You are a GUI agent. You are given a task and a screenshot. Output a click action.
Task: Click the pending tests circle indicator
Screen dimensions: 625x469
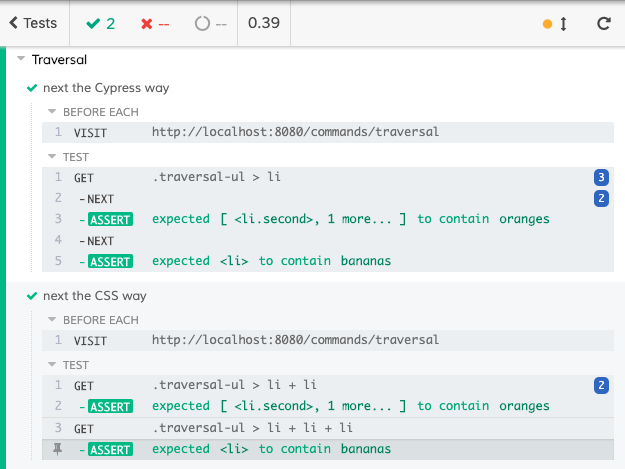pos(210,24)
